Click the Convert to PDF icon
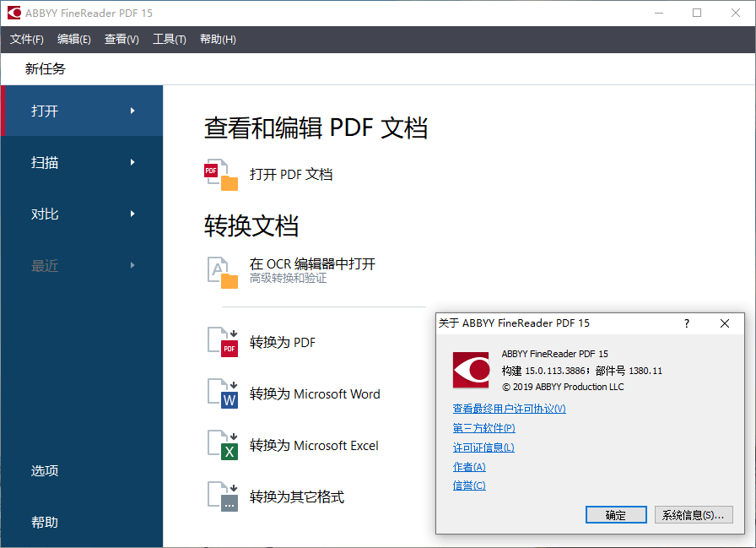756x548 pixels. (222, 342)
